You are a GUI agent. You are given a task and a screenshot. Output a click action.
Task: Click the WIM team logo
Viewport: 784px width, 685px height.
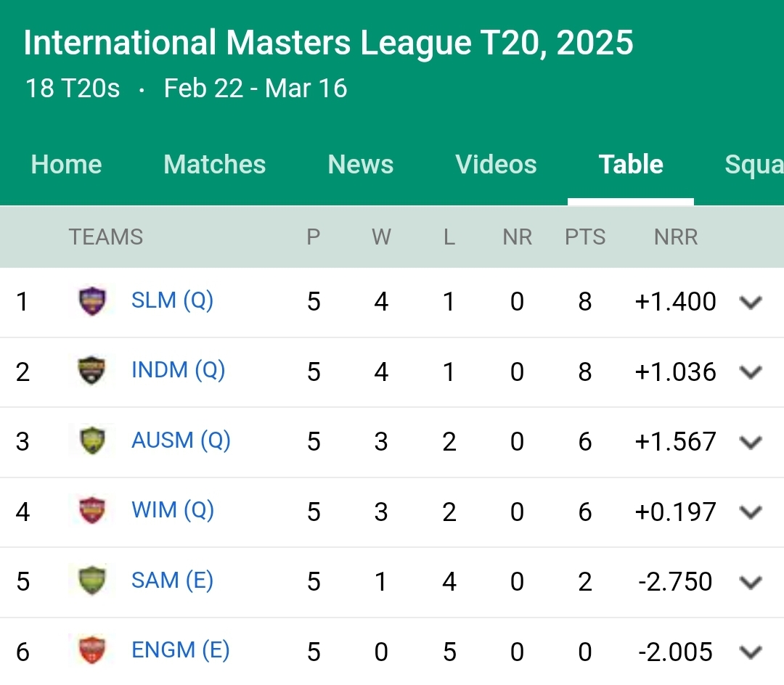tap(92, 511)
